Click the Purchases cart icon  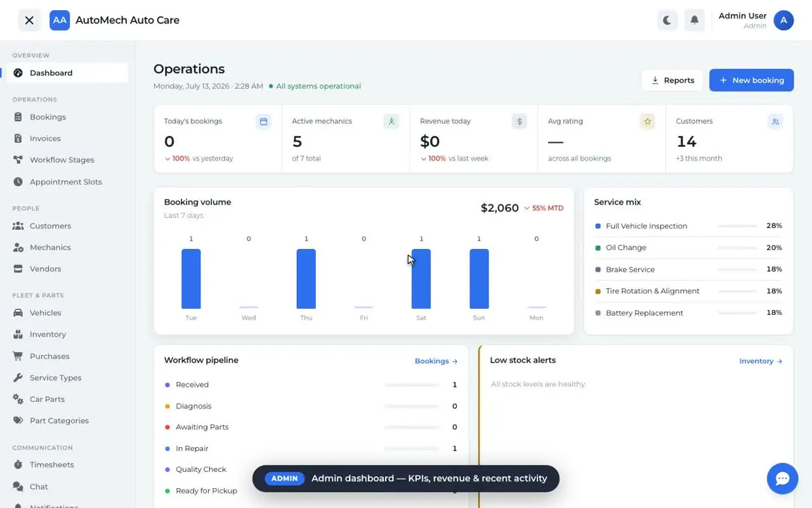[18, 356]
